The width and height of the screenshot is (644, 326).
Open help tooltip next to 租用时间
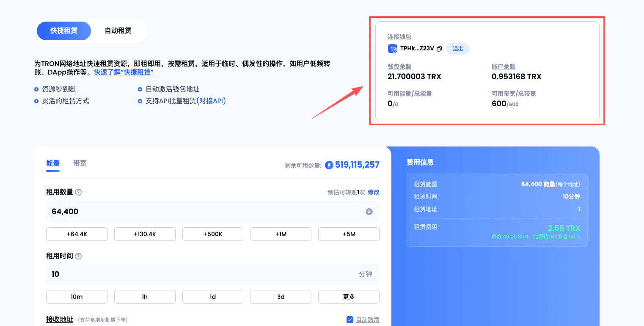coord(78,256)
